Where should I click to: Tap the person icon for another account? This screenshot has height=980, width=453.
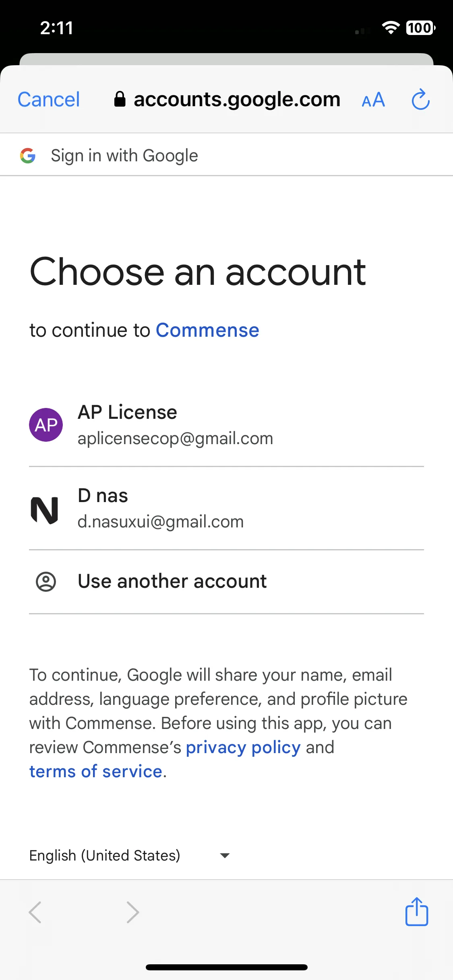point(46,582)
